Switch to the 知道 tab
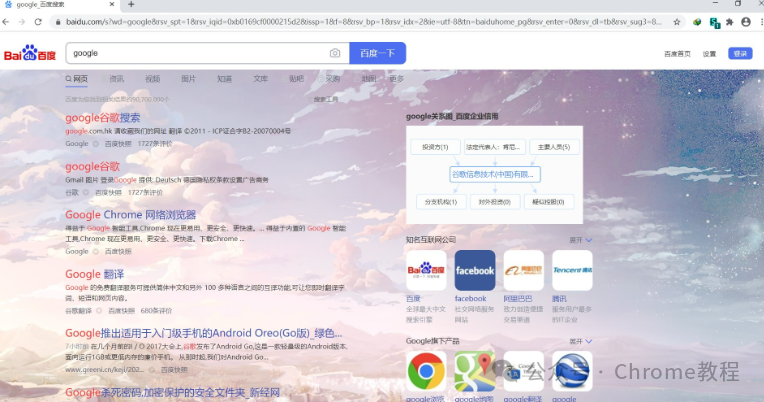Screen dimensions: 764x402 click(225, 79)
